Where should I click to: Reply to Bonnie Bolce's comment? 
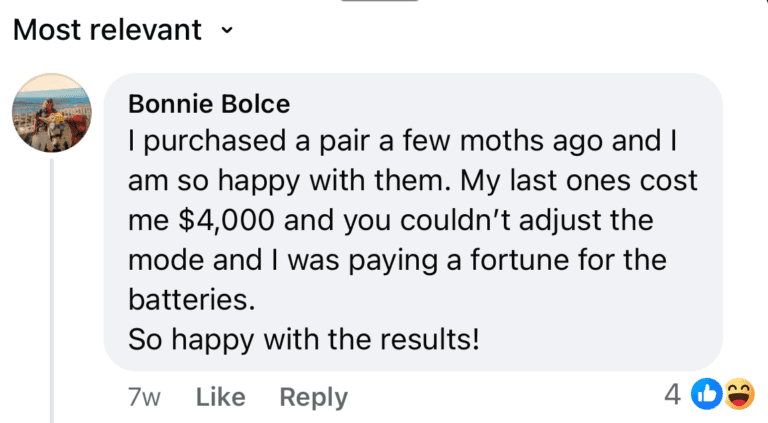pyautogui.click(x=313, y=397)
